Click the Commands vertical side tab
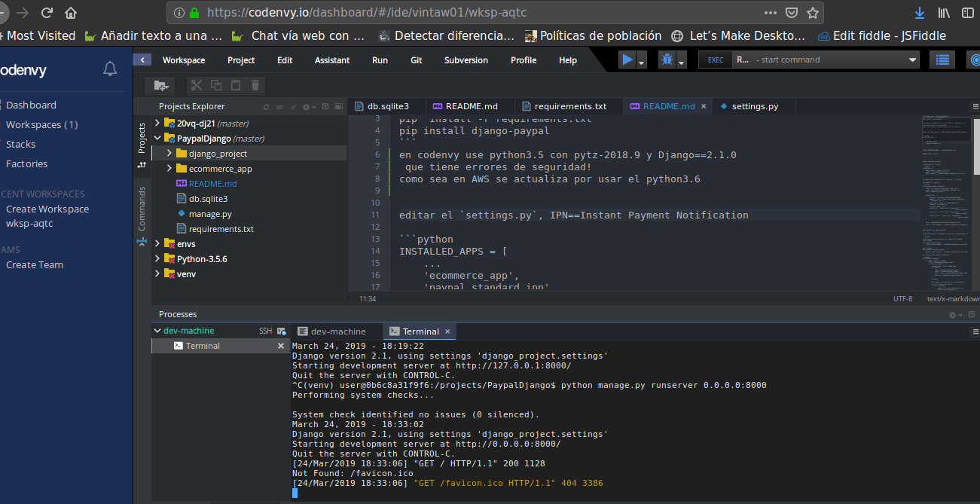This screenshot has width=980, height=504. click(142, 209)
